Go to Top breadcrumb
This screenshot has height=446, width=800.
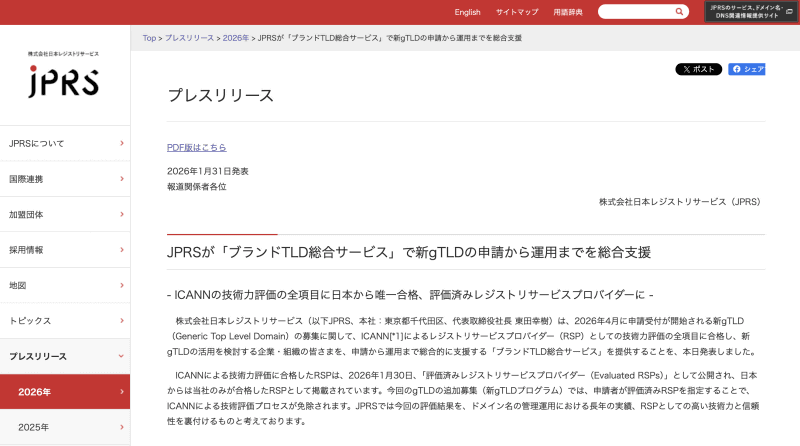[149, 38]
